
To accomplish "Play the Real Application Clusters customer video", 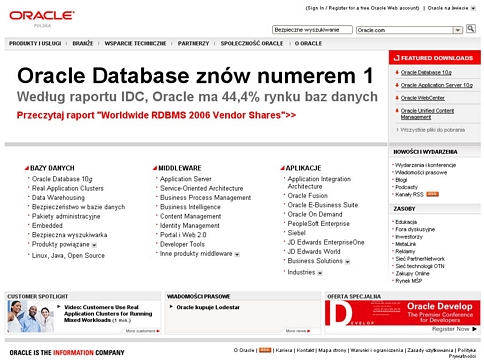I will [108, 314].
